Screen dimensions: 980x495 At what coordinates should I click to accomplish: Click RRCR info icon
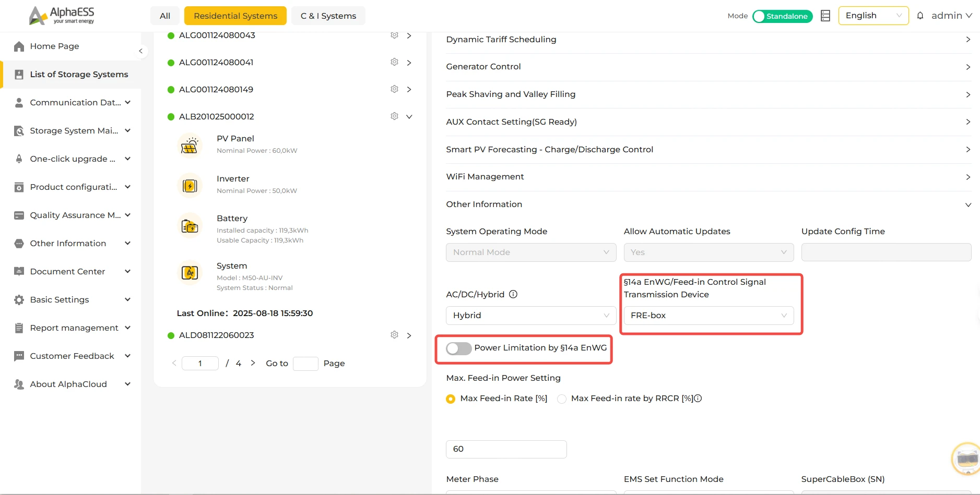click(x=698, y=399)
